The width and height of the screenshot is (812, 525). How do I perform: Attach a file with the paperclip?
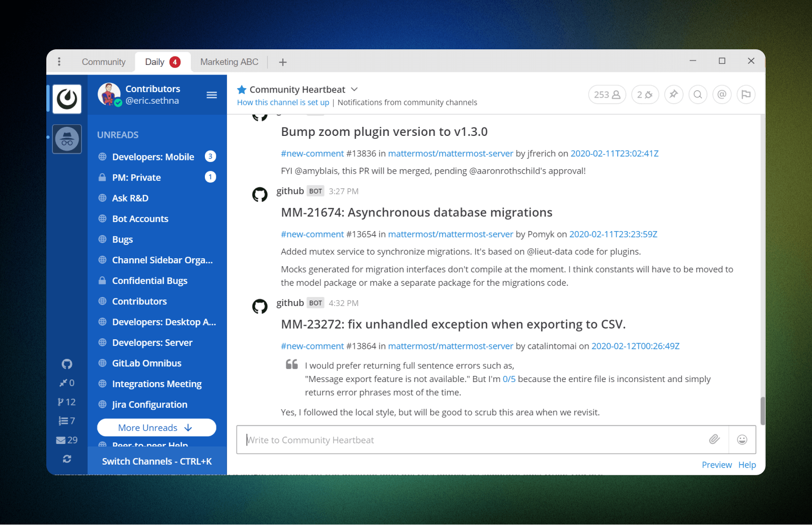[714, 439]
